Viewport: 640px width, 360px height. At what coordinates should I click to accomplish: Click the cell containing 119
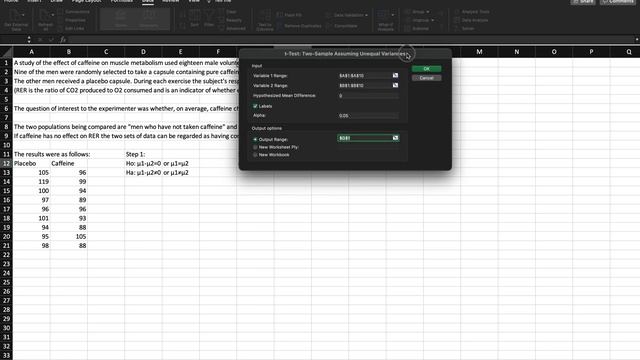tap(31, 182)
